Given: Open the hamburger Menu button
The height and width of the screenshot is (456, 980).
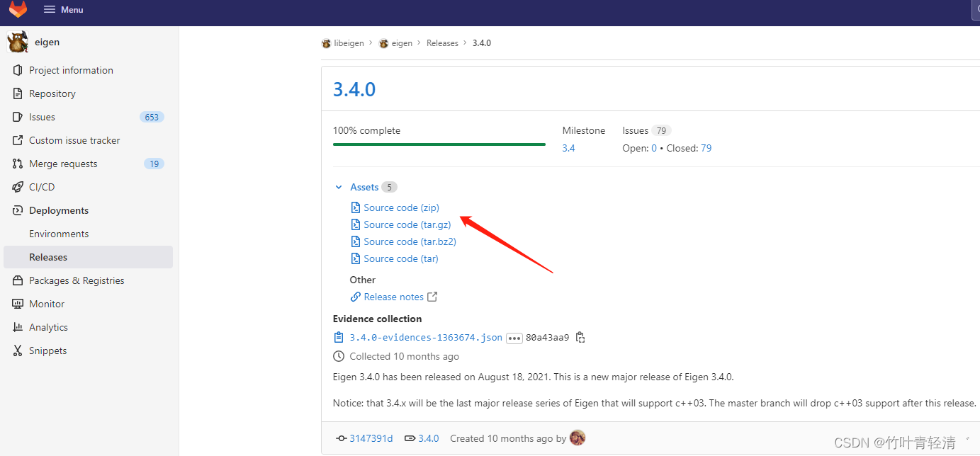Looking at the screenshot, I should coord(63,9).
